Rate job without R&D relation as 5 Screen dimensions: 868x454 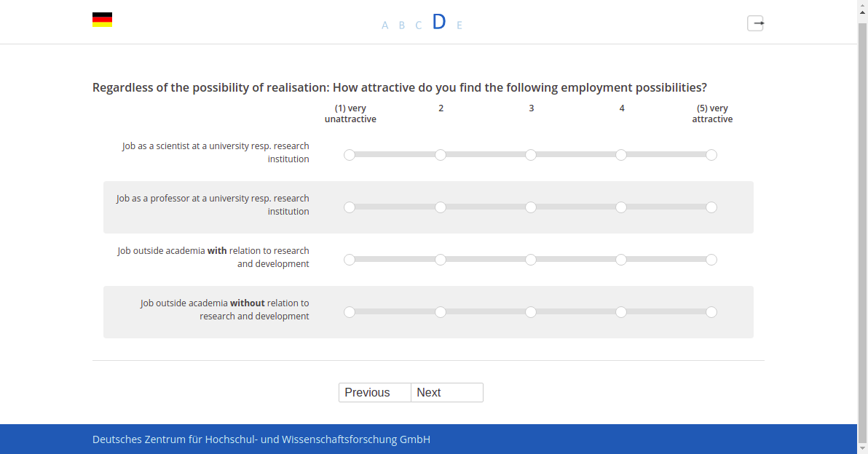pyautogui.click(x=711, y=312)
